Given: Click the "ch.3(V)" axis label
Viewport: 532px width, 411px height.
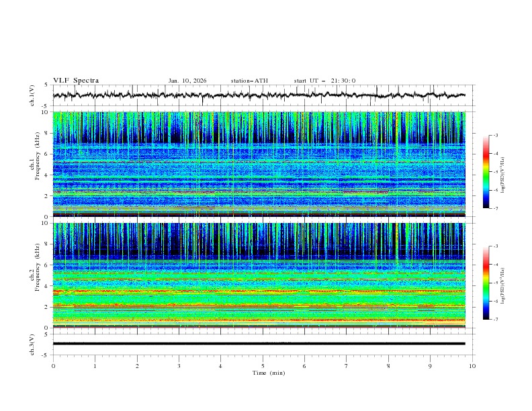Looking at the screenshot, I should (32, 345).
